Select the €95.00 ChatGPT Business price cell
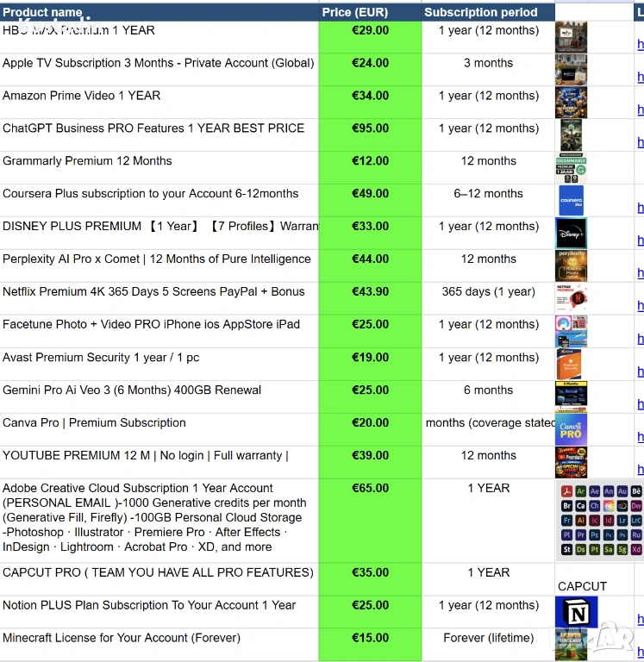Screen dimensions: 644x662 coord(370,128)
